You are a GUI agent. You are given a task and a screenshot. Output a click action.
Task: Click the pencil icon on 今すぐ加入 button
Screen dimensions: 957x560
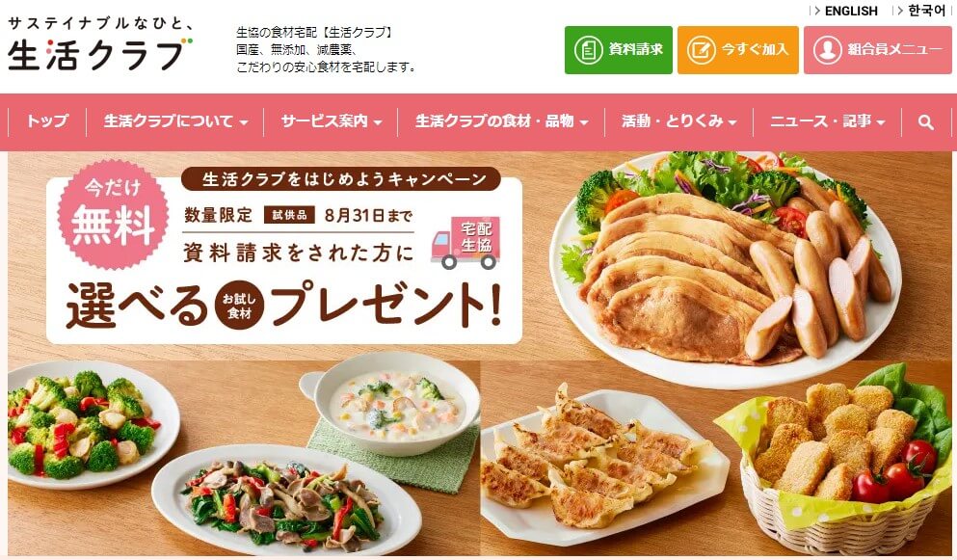coord(702,50)
